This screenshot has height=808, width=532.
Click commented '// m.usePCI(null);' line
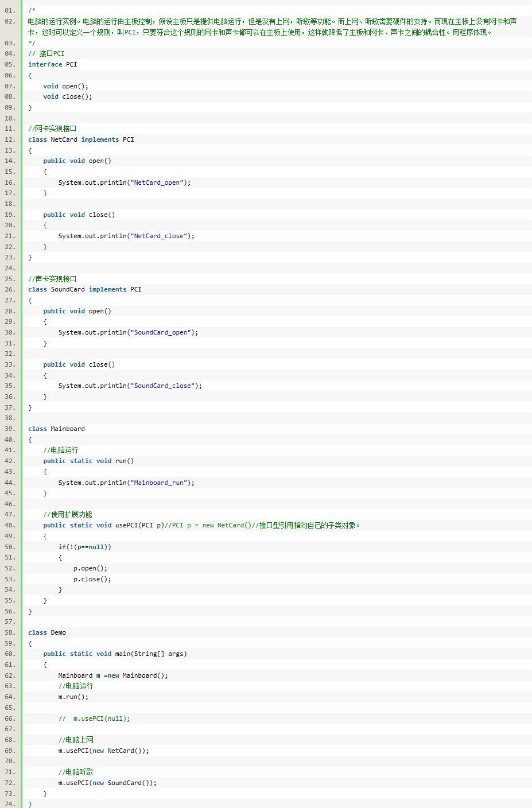[94, 718]
